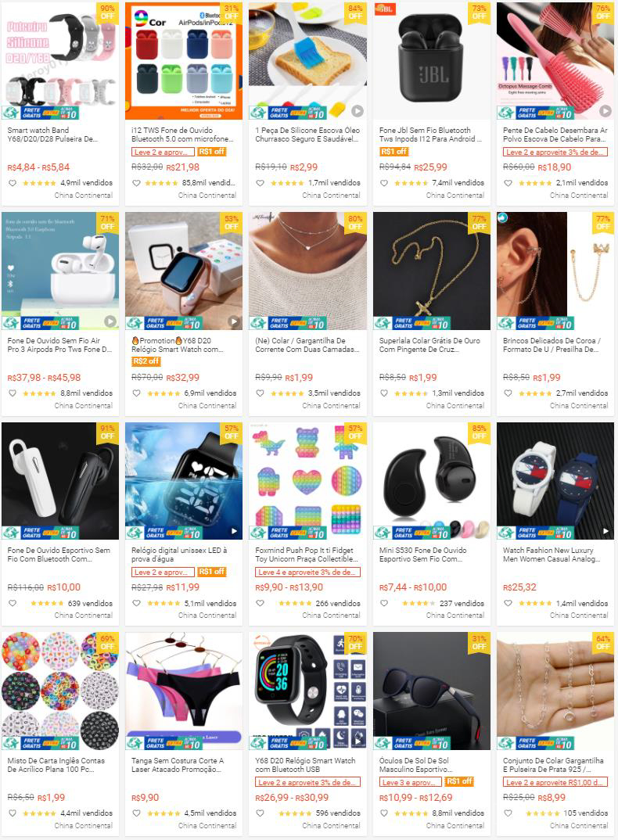Click heart for Tanga Sem Costura listing
Screen dimensions: 618x840
137,813
